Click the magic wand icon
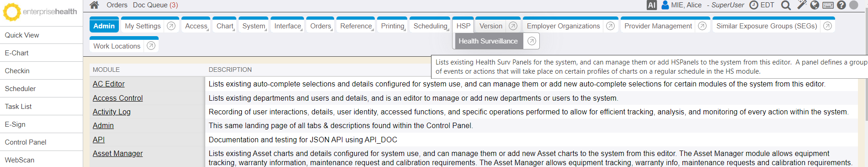The image size is (868, 167). [802, 5]
